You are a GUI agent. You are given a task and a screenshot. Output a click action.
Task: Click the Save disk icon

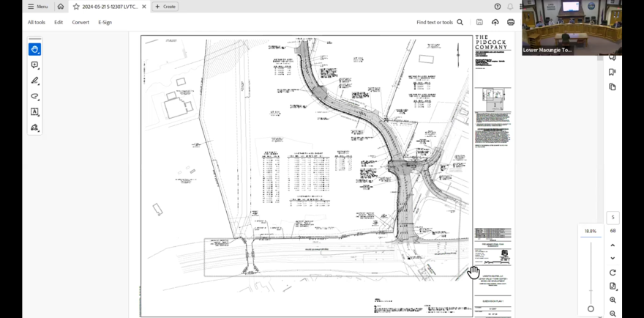[479, 22]
